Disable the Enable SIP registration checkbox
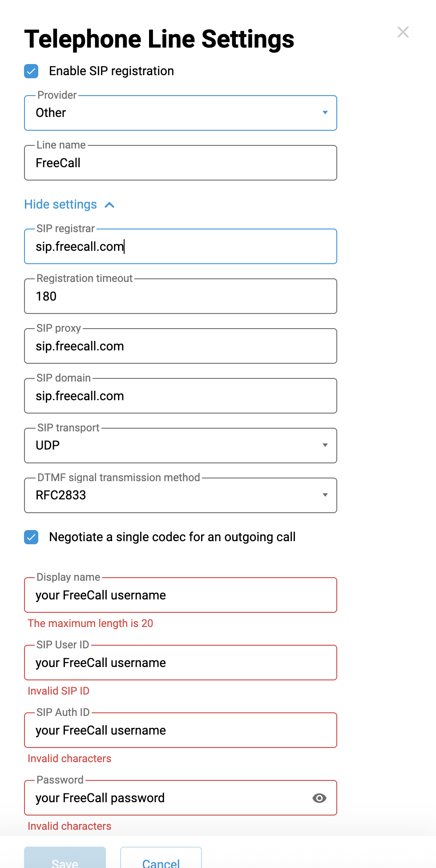Viewport: 436px width, 868px height. point(31,71)
